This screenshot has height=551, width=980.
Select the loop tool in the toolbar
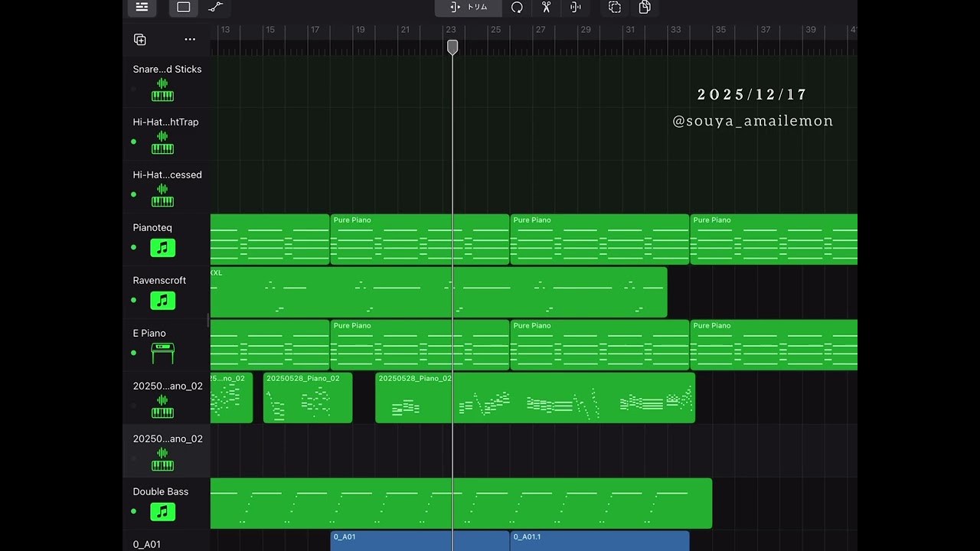[x=517, y=7]
